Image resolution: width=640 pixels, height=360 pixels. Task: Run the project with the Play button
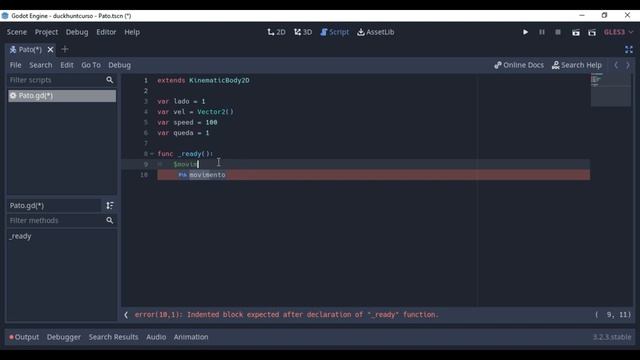525,32
